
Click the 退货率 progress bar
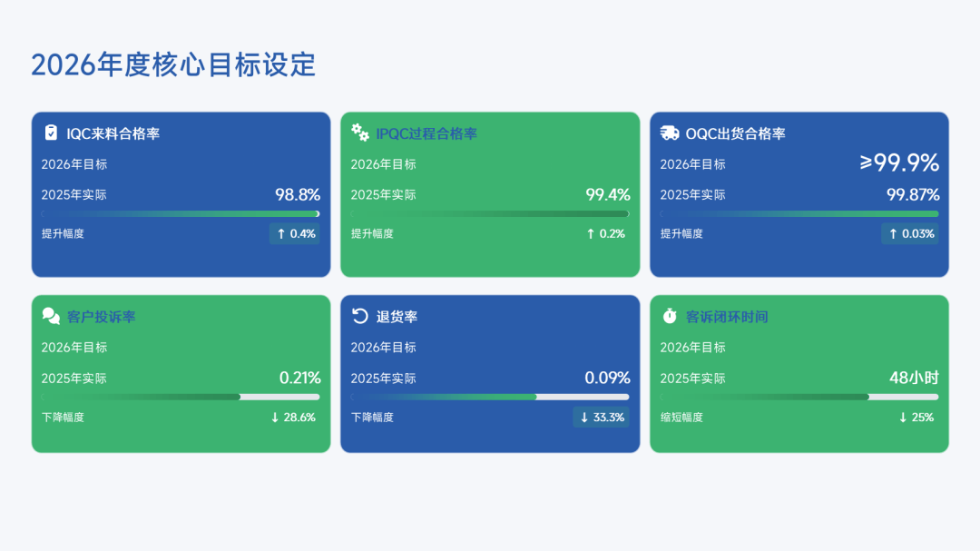[490, 397]
